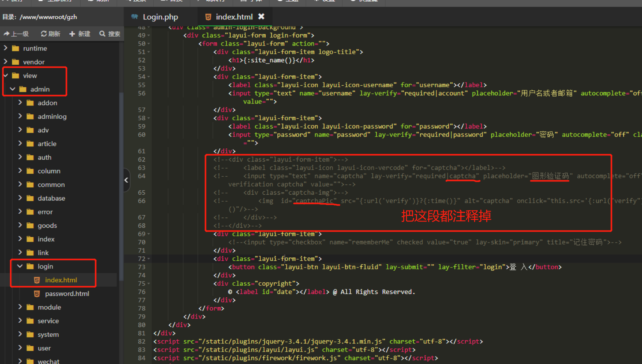The width and height of the screenshot is (642, 364).
Task: Click the magnifier search icon in sidebar
Action: point(102,34)
